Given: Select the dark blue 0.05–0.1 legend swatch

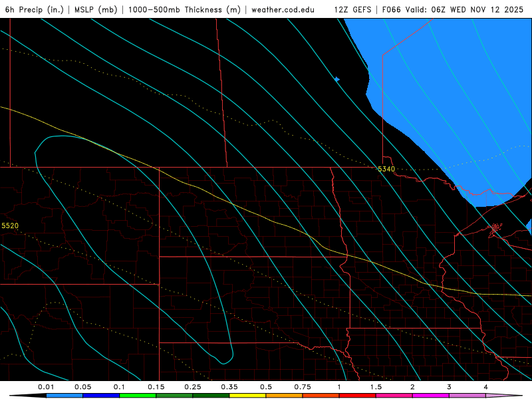Looking at the screenshot, I should point(101,396).
